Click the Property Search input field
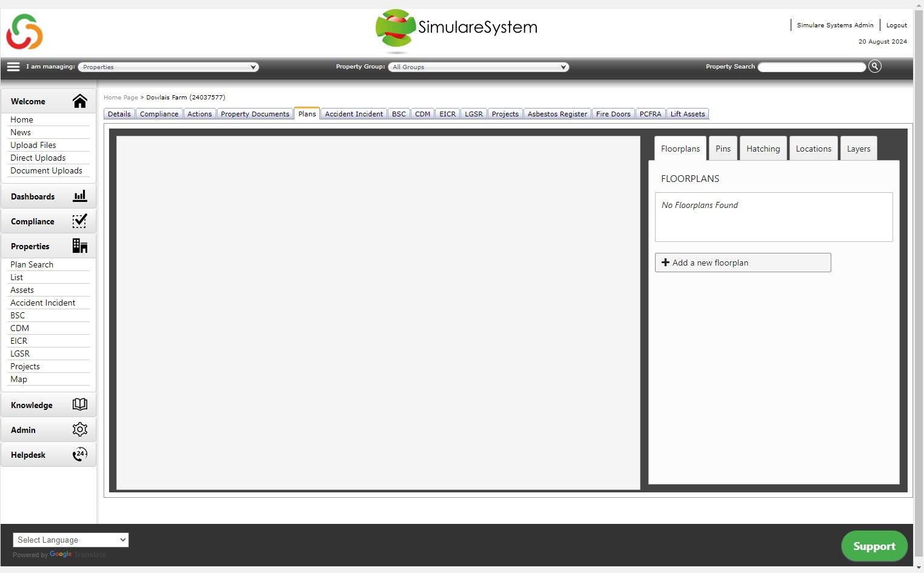The image size is (924, 573). (x=812, y=67)
